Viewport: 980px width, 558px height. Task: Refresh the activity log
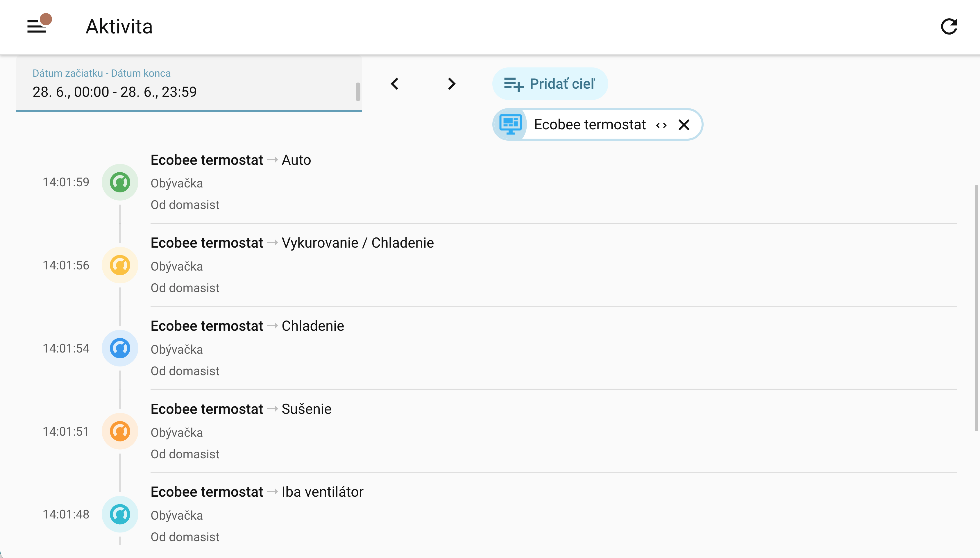(x=949, y=26)
